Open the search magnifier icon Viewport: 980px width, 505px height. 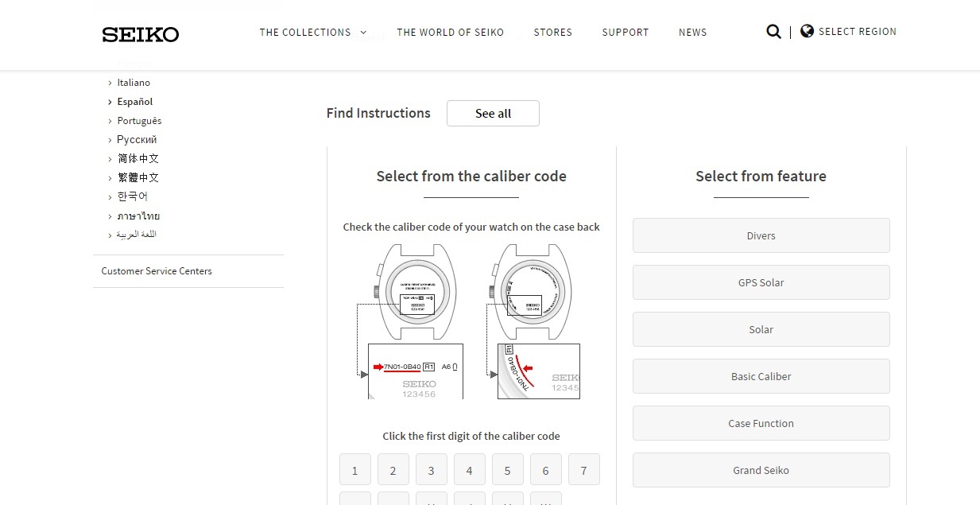point(773,32)
